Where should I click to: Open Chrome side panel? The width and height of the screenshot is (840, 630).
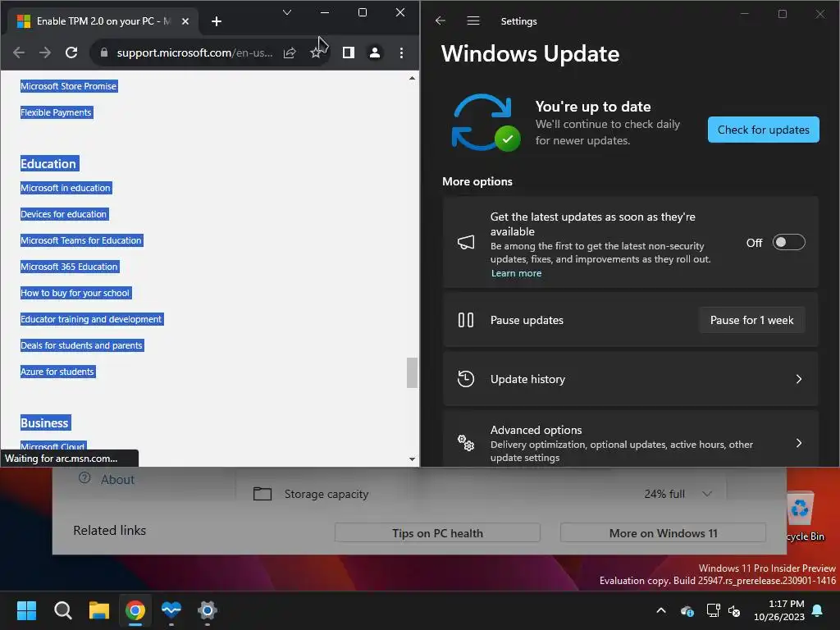coord(348,52)
